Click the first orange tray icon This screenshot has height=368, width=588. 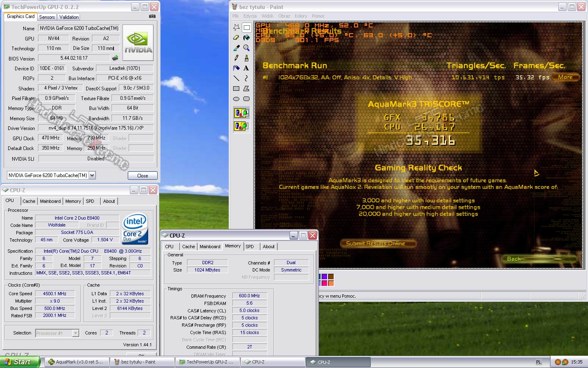[x=558, y=362]
